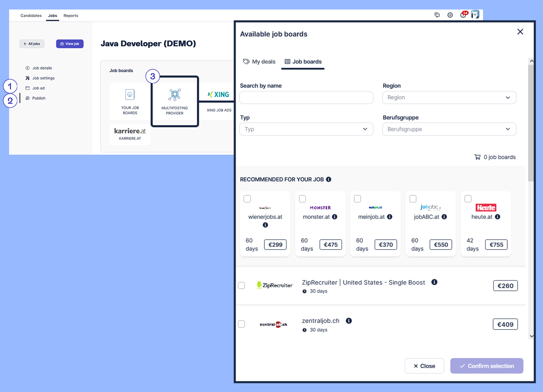543x392 pixels.
Task: Open the Your Job Boards tile
Action: coord(130,101)
